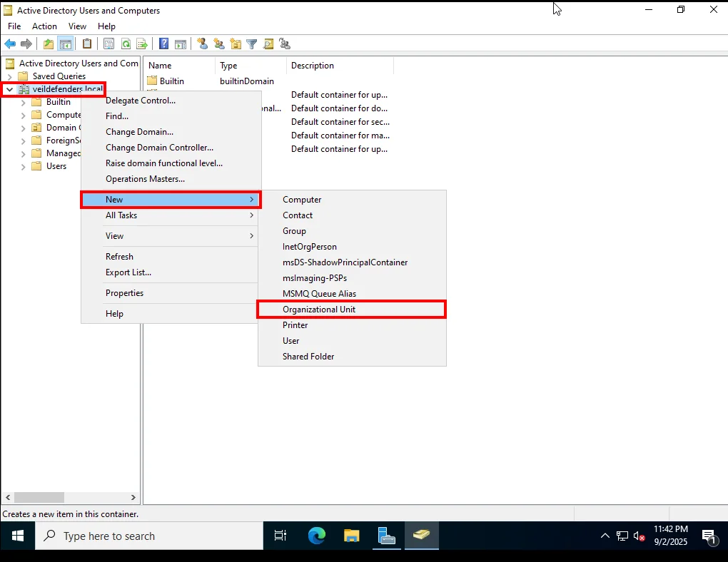Open the All Tasks submenu

click(171, 215)
